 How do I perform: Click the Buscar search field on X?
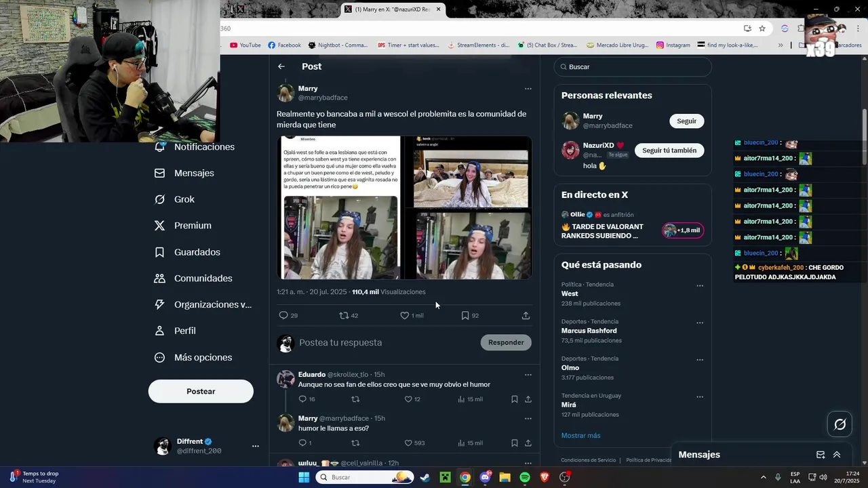633,66
